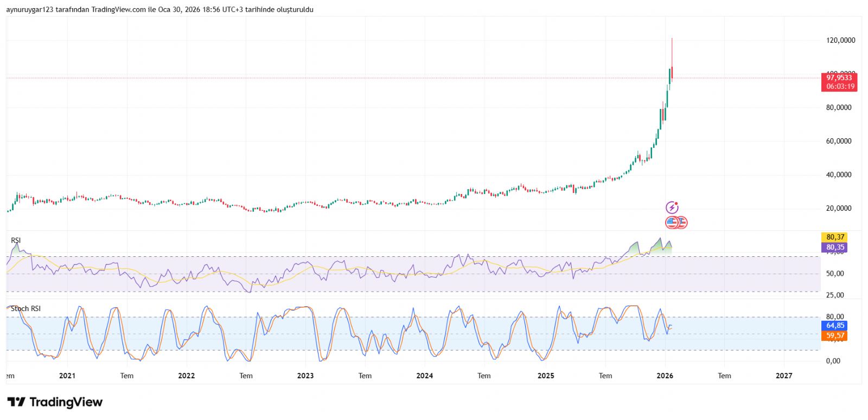Click the orange Stoch RSI value tag 59,57
The image size is (868, 420).
(x=835, y=336)
